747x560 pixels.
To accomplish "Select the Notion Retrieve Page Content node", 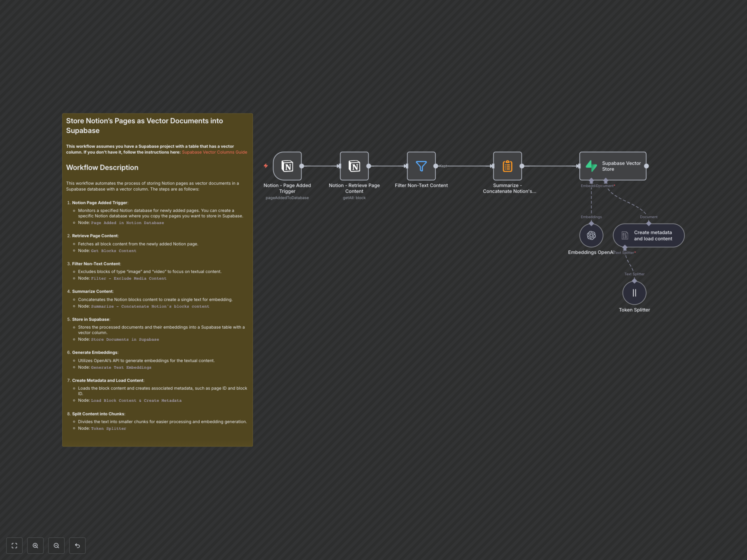I will [x=354, y=166].
